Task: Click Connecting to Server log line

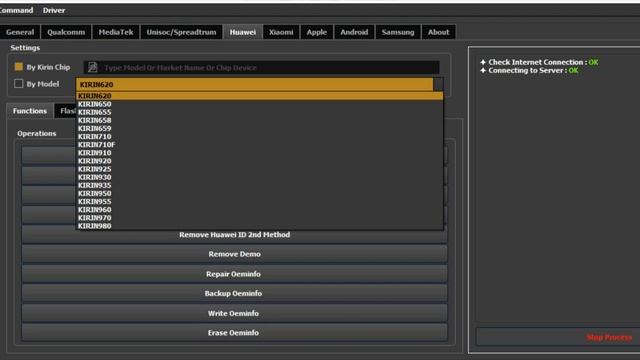Action: pos(529,71)
